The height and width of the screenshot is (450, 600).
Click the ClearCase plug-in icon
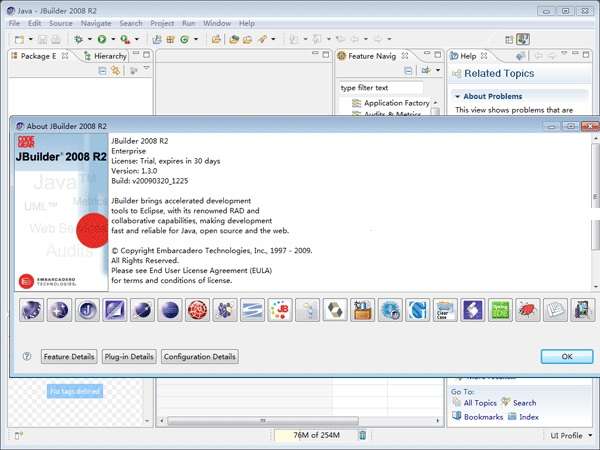445,310
